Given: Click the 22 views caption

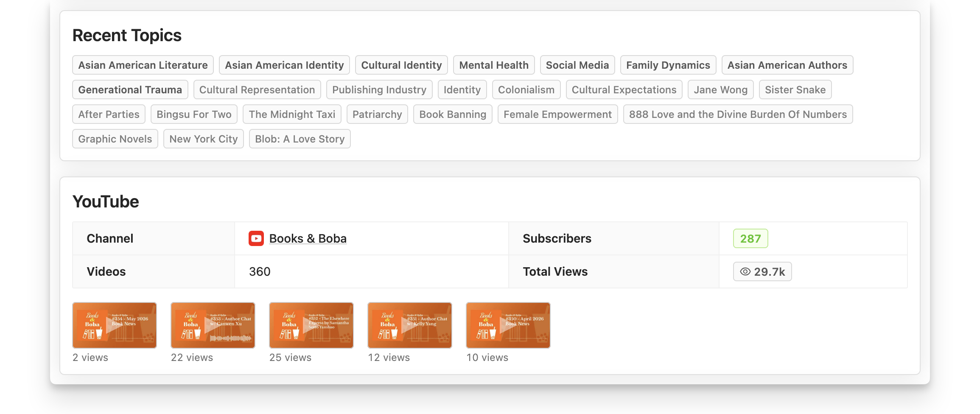Looking at the screenshot, I should pyautogui.click(x=192, y=358).
